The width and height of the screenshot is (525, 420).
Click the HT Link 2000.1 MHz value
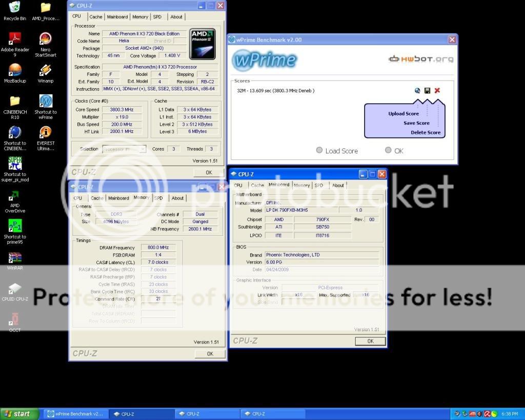coord(122,131)
